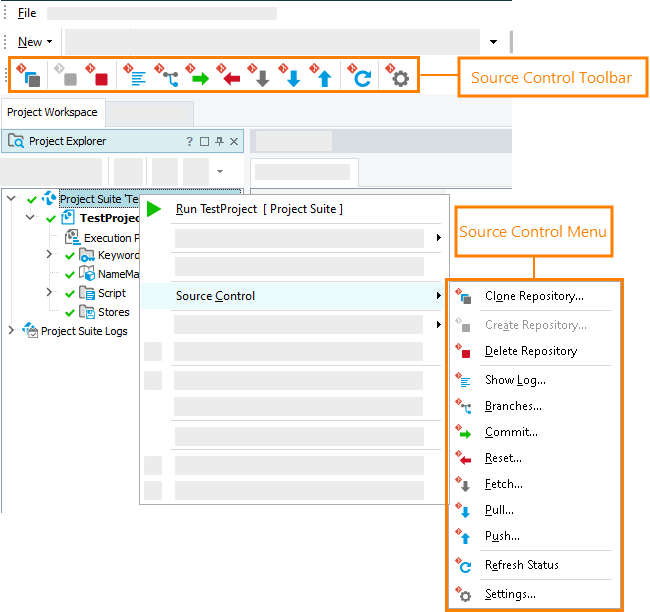The image size is (650, 612).
Task: Click green Commit arrow in toolbar
Action: [199, 78]
